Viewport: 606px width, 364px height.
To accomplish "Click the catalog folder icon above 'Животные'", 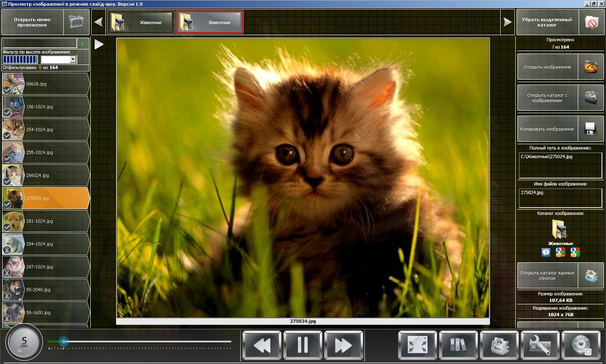I will (559, 229).
